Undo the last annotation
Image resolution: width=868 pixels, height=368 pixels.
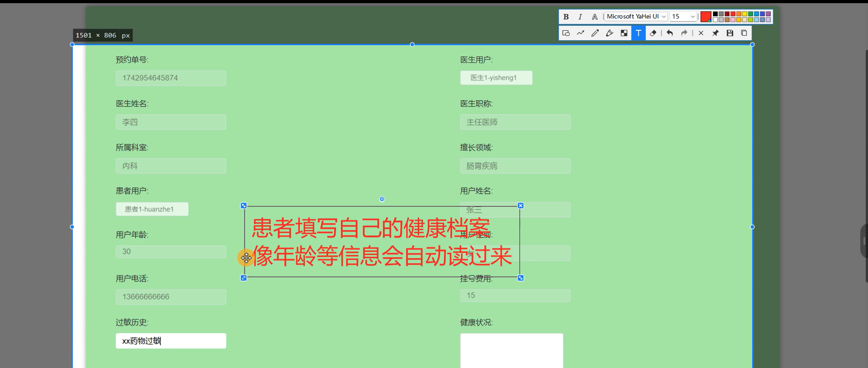670,33
